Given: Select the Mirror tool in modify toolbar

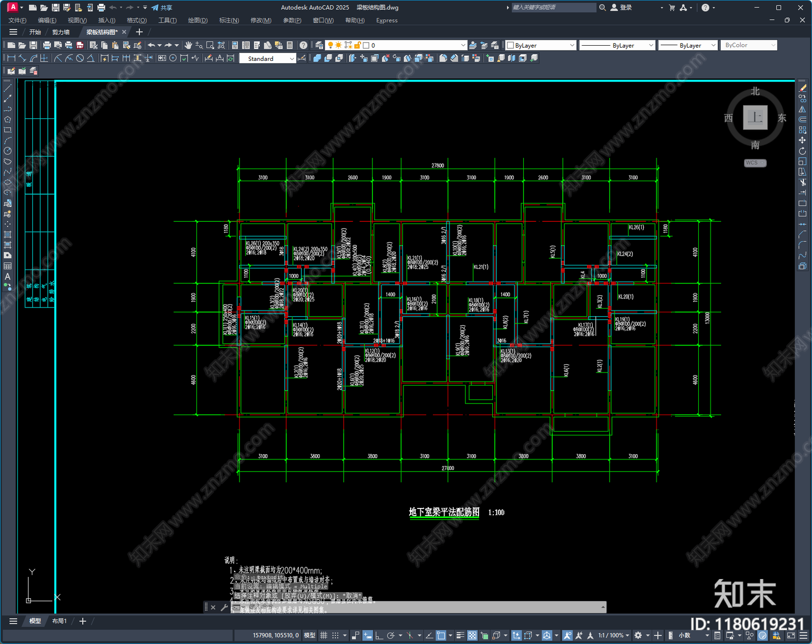Looking at the screenshot, I should click(802, 109).
